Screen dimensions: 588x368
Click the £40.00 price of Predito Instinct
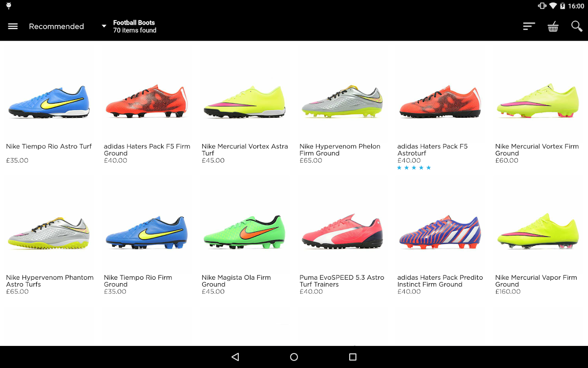(409, 292)
